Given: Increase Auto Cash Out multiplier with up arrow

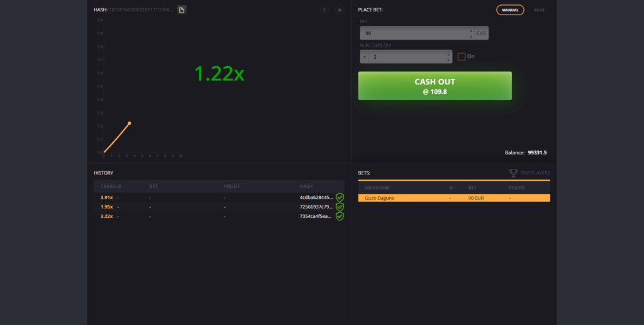Looking at the screenshot, I should coord(448,54).
